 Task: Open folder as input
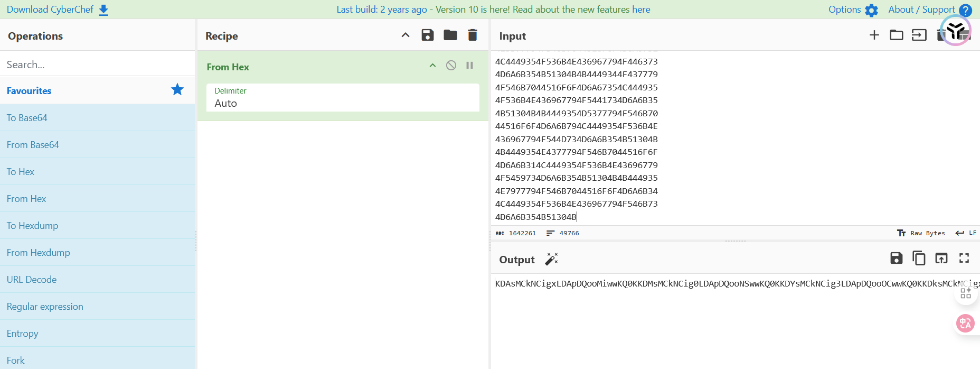(x=896, y=35)
